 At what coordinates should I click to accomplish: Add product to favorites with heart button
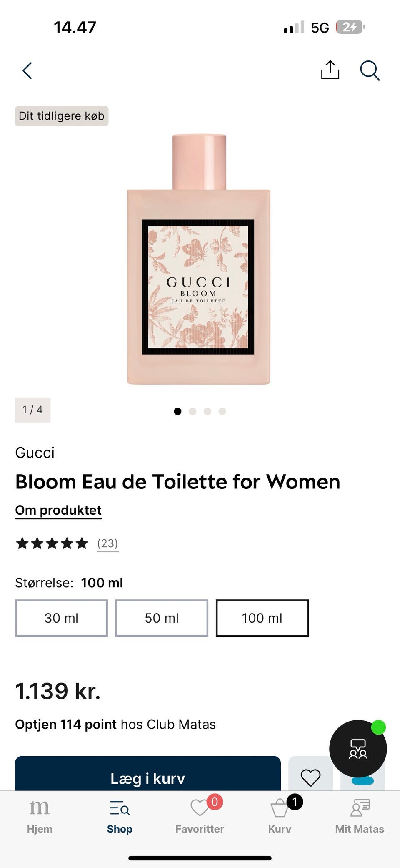(310, 777)
